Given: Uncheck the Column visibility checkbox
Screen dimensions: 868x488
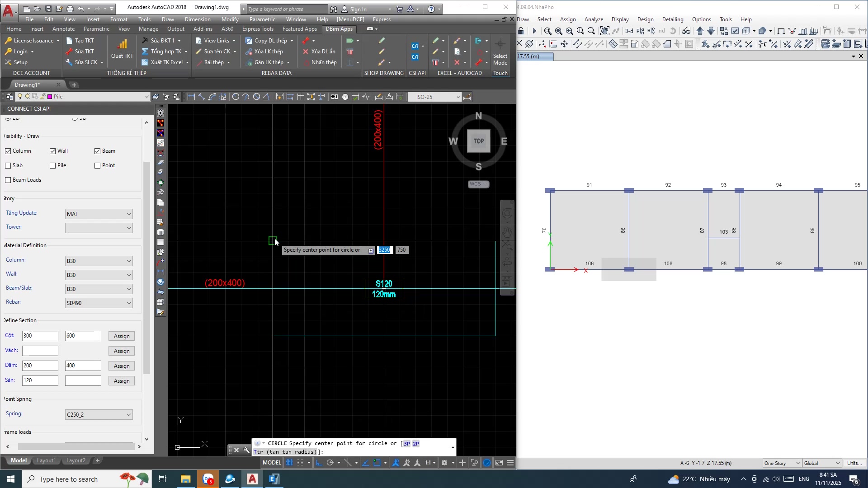Looking at the screenshot, I should point(8,151).
